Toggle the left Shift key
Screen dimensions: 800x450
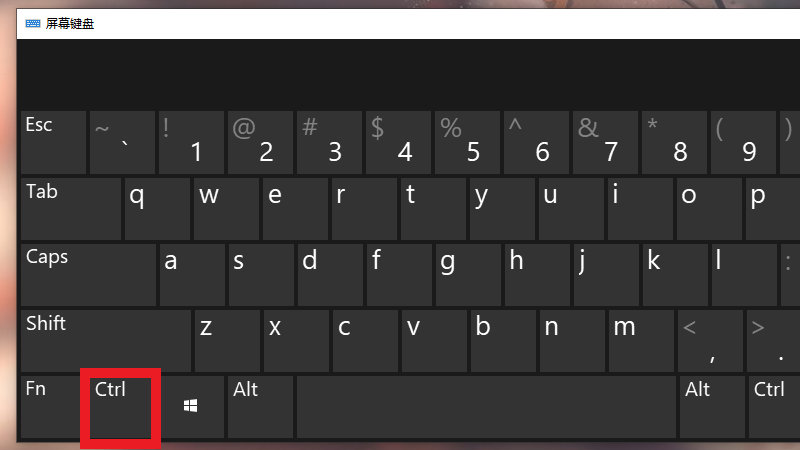click(x=106, y=340)
